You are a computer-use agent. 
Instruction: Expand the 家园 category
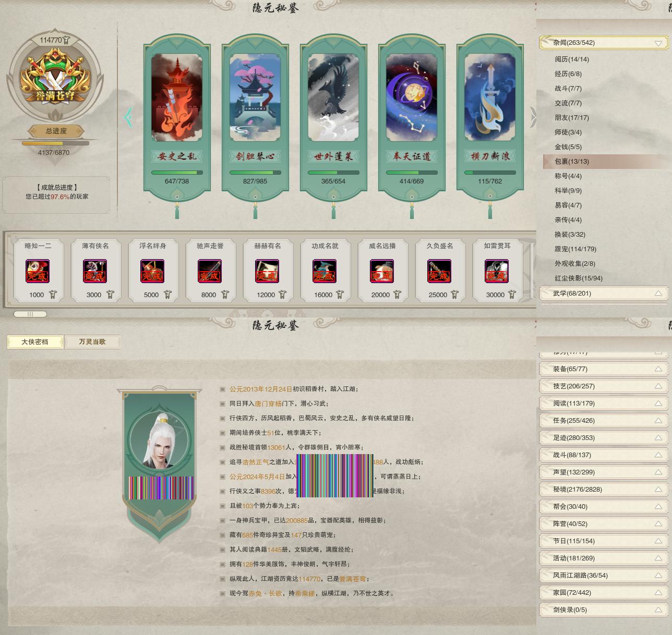tap(604, 593)
